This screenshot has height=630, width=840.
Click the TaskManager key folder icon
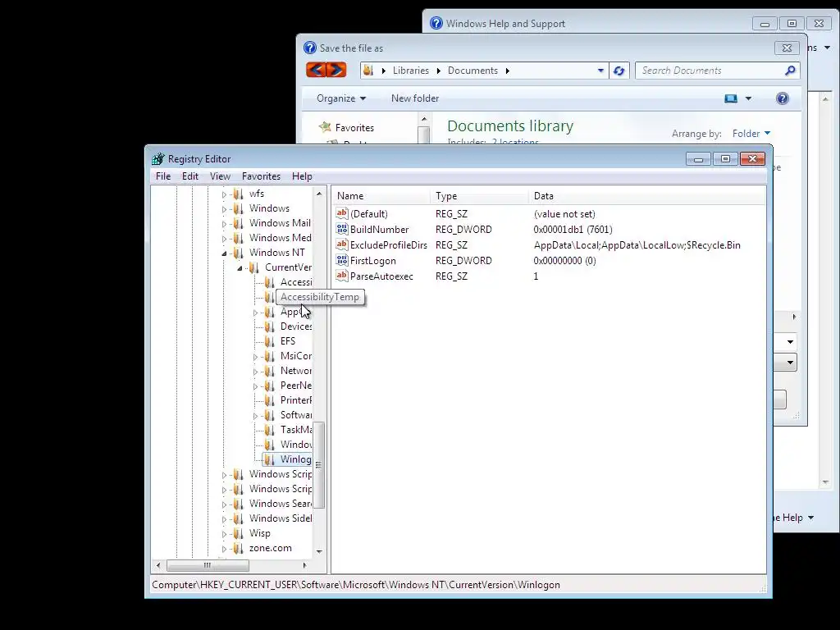269,430
